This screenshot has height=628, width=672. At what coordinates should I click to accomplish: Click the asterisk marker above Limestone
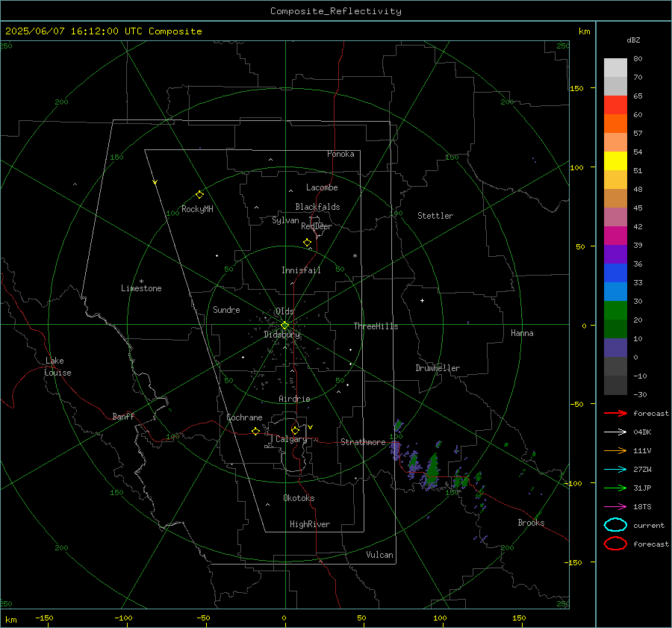tap(141, 282)
